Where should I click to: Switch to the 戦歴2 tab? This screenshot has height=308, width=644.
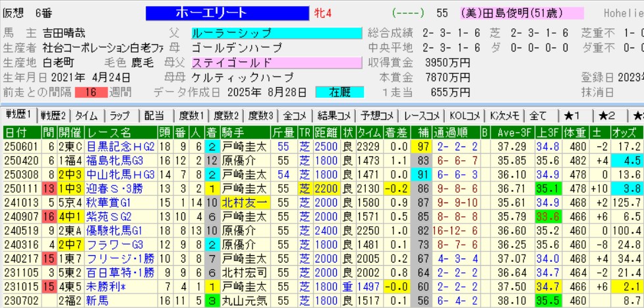[x=54, y=115]
